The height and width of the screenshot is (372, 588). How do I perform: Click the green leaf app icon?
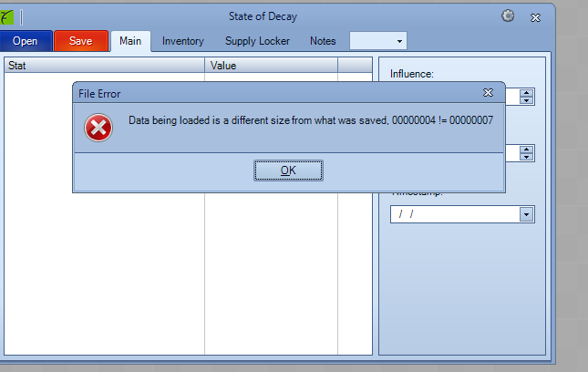pos(6,16)
